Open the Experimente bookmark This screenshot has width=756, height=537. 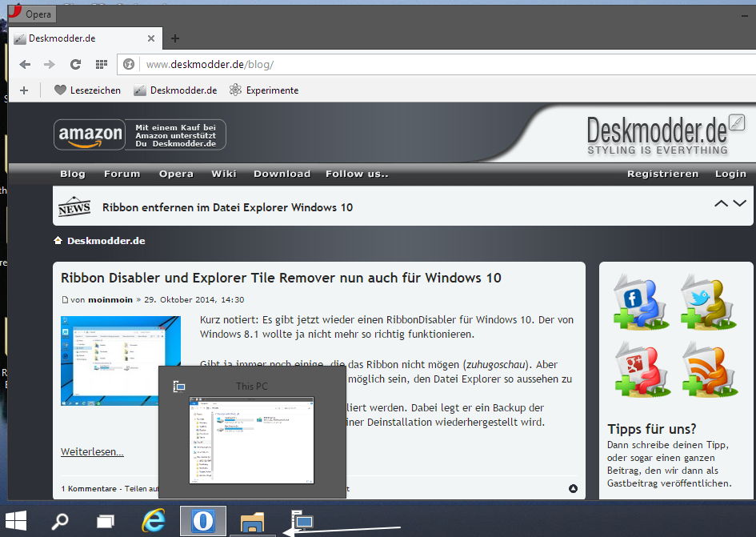(264, 90)
